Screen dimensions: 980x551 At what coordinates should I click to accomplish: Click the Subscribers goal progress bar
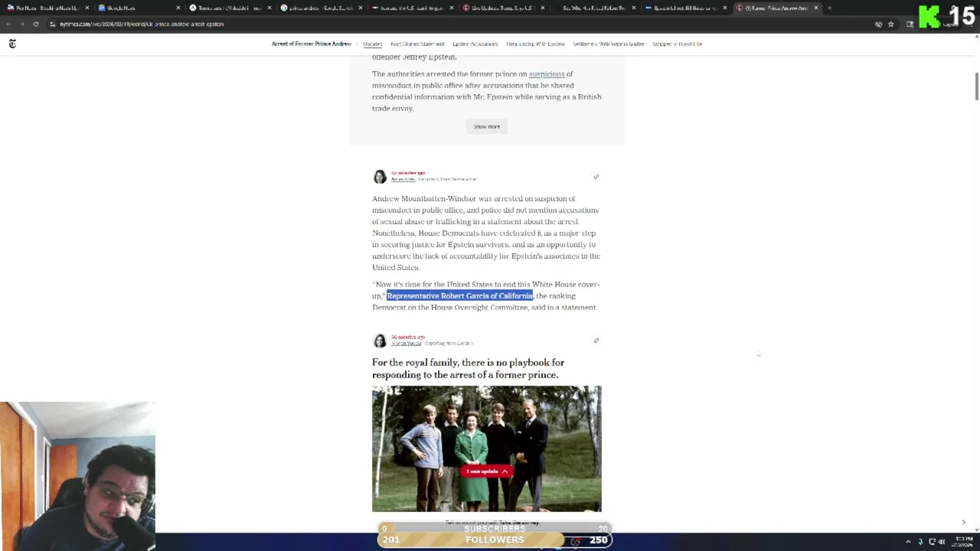[495, 529]
